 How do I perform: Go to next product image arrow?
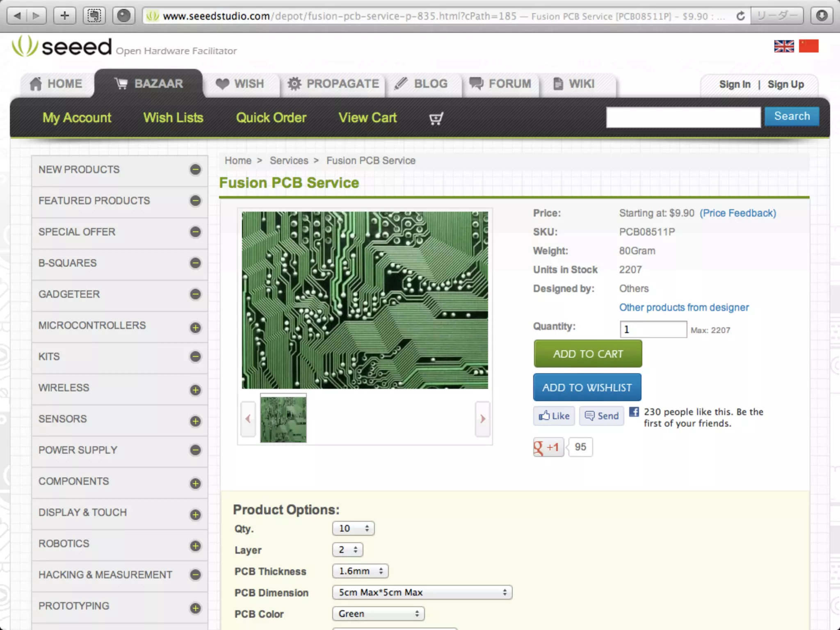tap(483, 419)
